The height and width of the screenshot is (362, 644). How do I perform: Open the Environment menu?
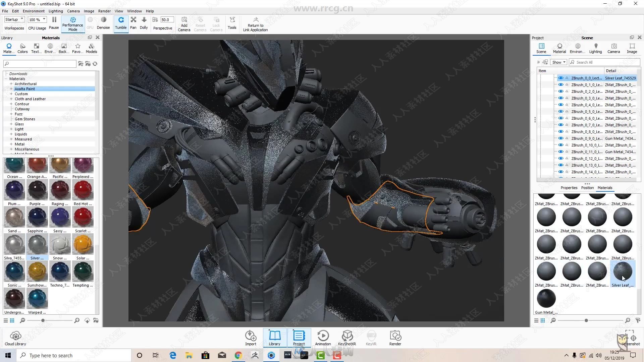click(34, 11)
